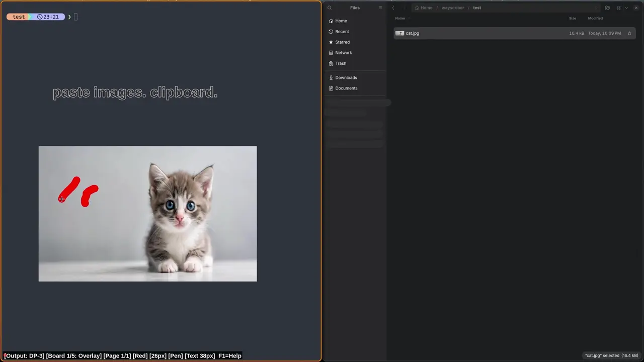Navigate to Home in the path bar

coord(424,8)
